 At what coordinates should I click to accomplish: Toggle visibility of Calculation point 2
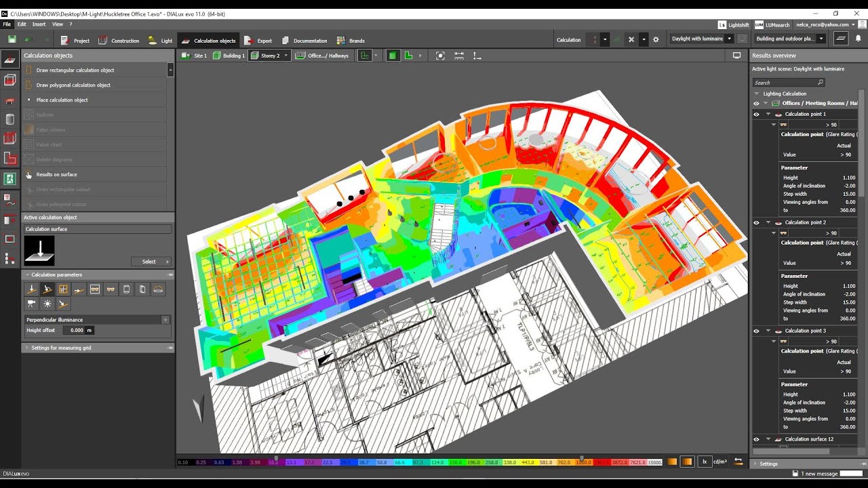[x=756, y=223]
